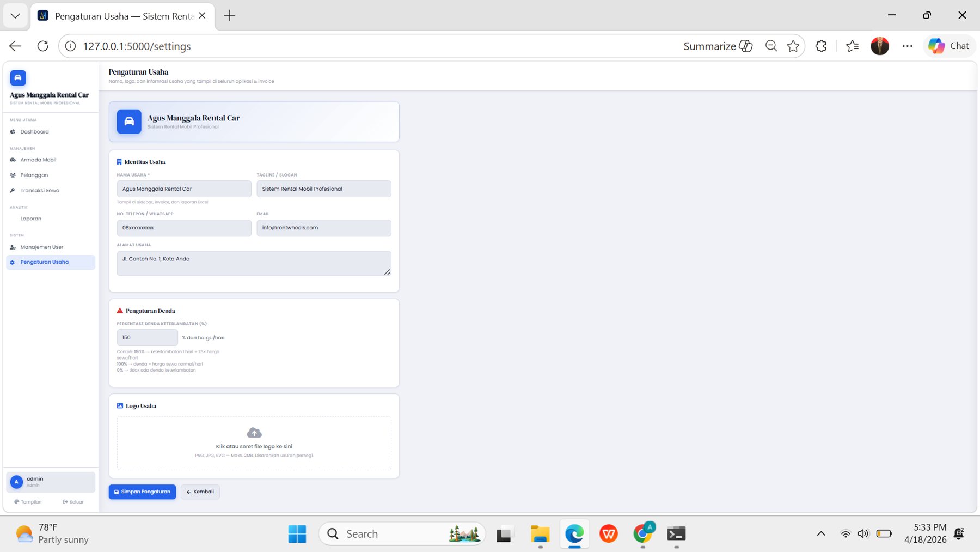Open the Pelanggan customers page

34,175
